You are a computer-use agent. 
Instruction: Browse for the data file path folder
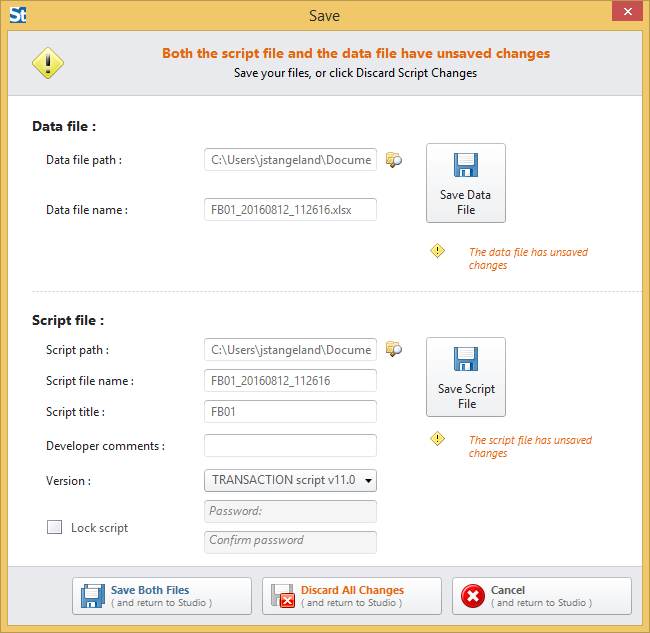[x=394, y=160]
